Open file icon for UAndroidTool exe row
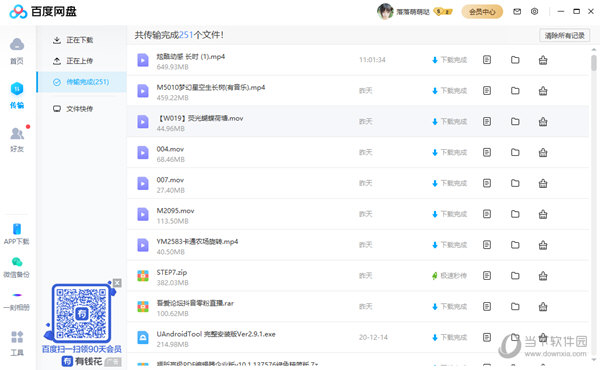This screenshot has width=600, height=370. point(487,337)
